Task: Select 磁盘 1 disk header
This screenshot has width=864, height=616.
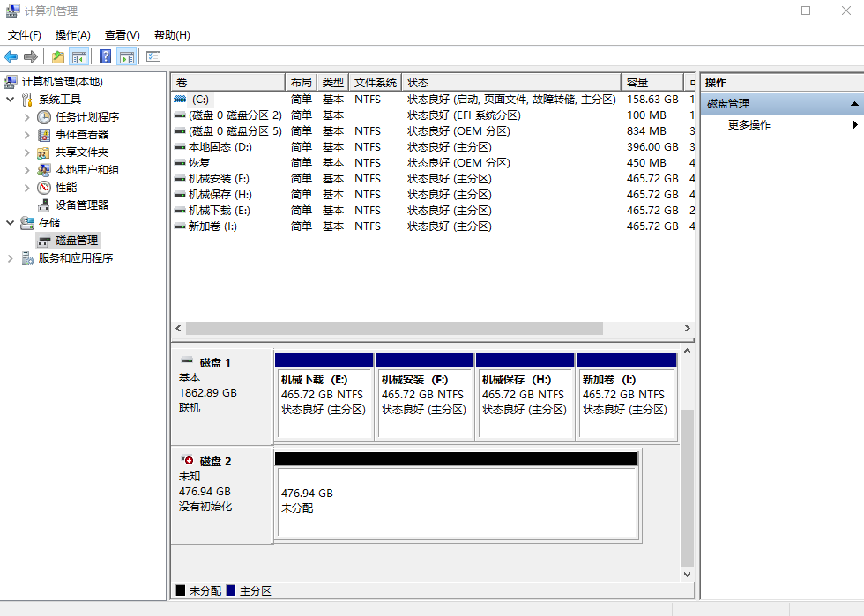Action: (x=214, y=362)
